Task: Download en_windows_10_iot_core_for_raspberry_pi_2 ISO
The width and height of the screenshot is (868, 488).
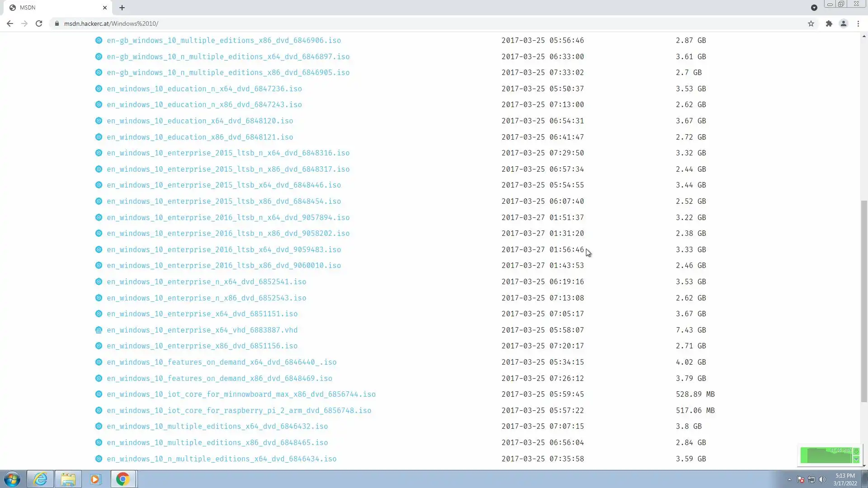Action: click(239, 411)
